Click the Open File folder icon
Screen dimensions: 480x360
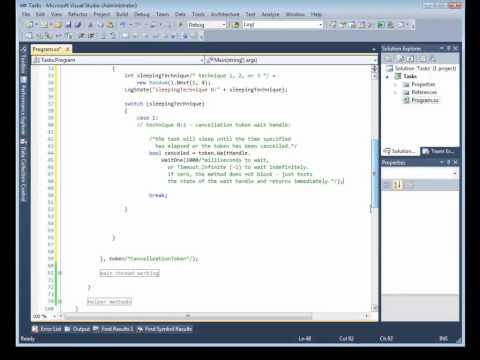(x=58, y=25)
